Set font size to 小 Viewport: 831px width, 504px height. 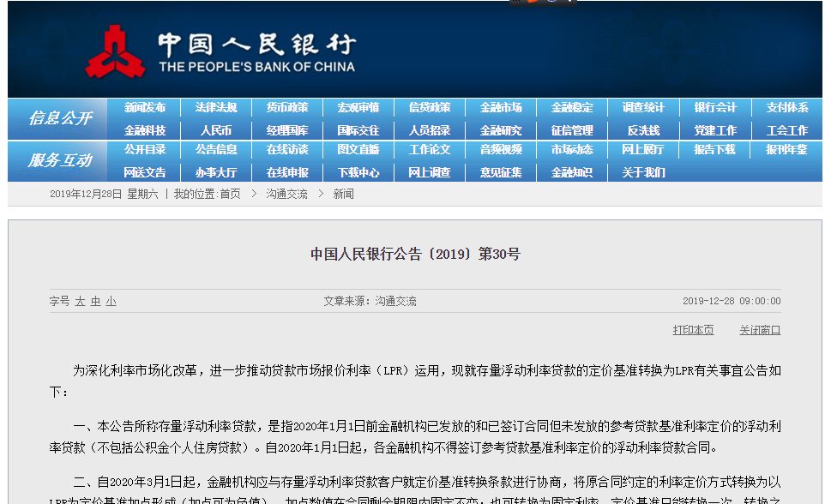point(111,302)
